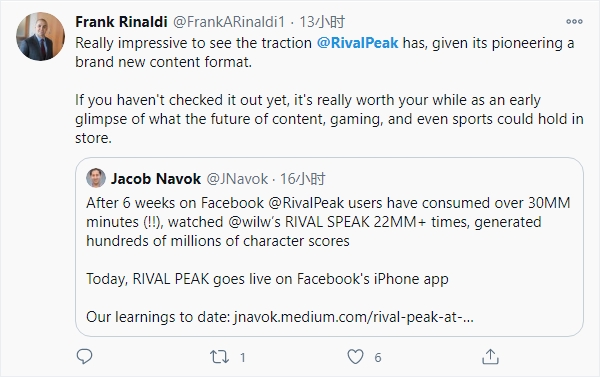Open Frank Rinaldi's profile picture
The width and height of the screenshot is (600, 377).
pos(40,36)
